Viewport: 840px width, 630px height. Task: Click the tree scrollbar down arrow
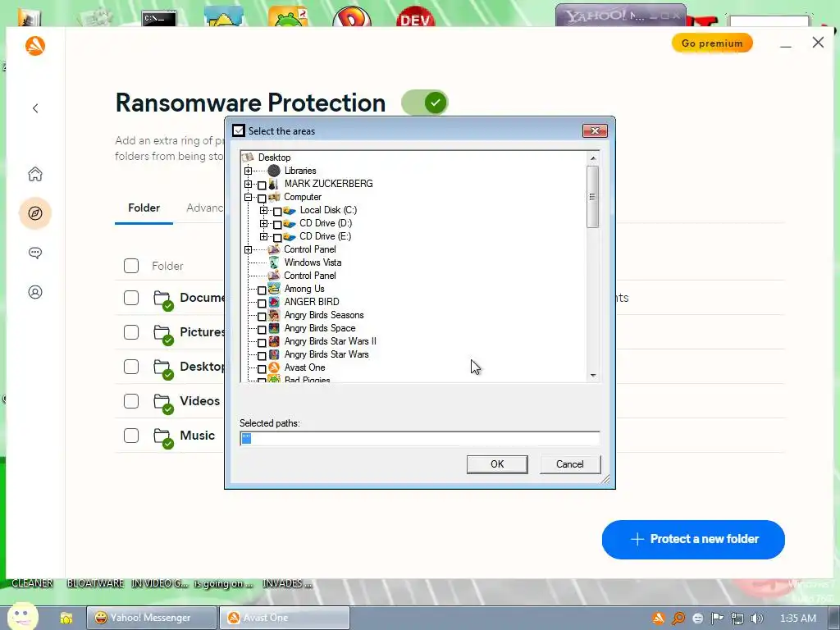pos(593,375)
